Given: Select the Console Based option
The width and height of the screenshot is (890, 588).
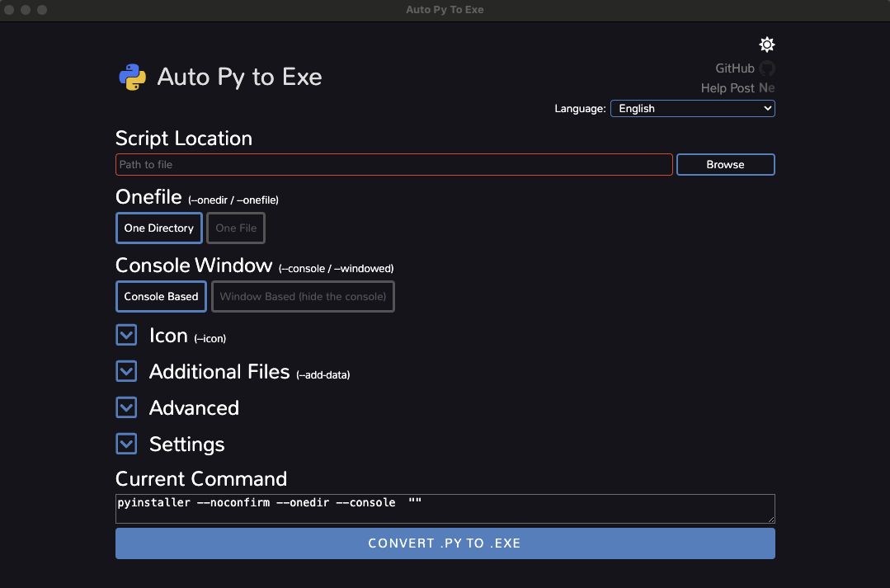Looking at the screenshot, I should point(161,297).
